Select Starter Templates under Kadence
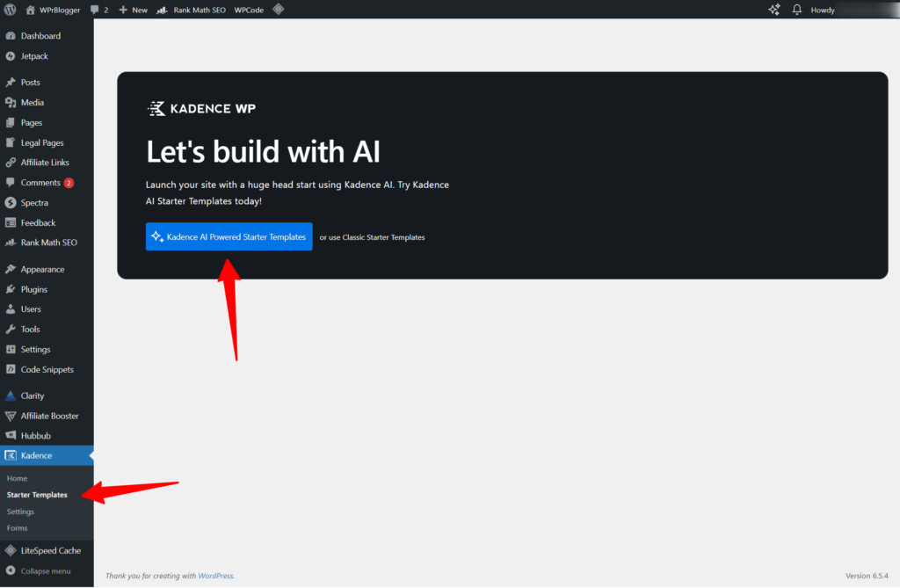 pos(37,495)
